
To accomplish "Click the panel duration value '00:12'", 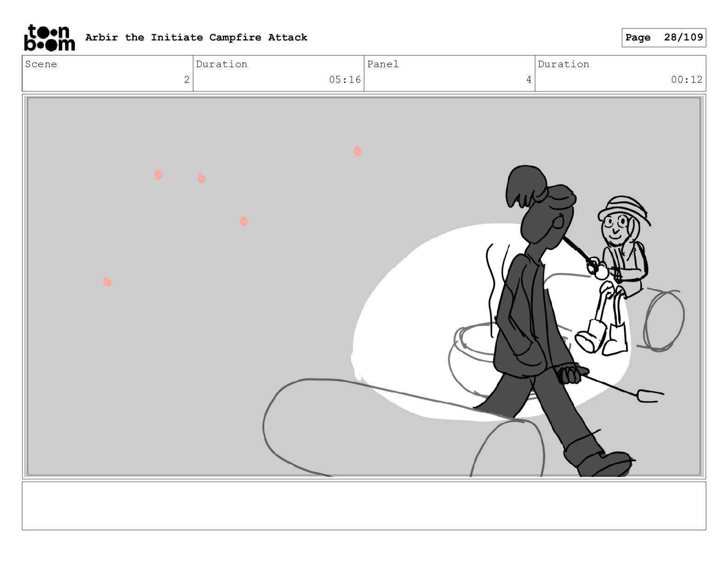I will tap(687, 80).
